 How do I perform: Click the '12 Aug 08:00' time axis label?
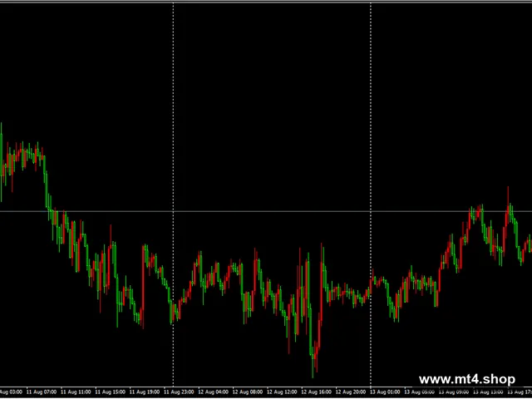click(248, 392)
